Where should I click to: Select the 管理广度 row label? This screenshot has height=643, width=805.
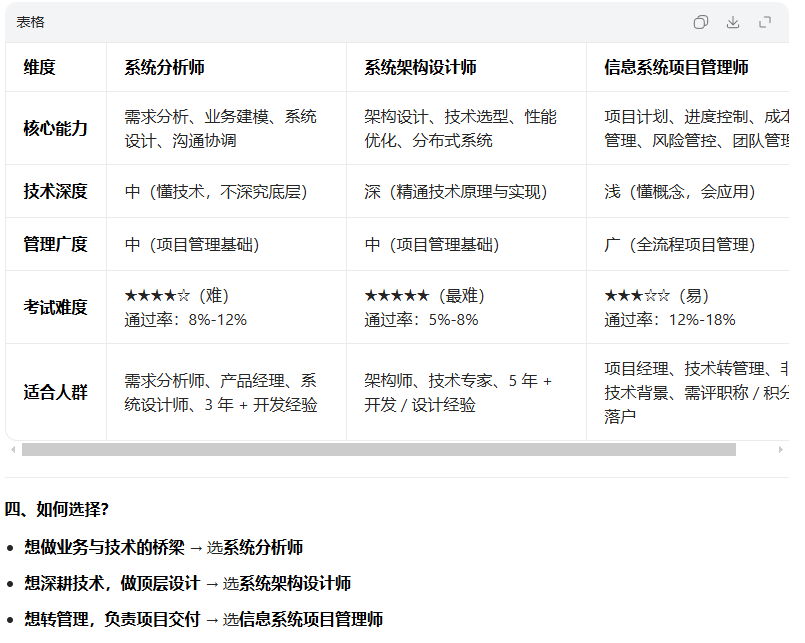[x=56, y=244]
